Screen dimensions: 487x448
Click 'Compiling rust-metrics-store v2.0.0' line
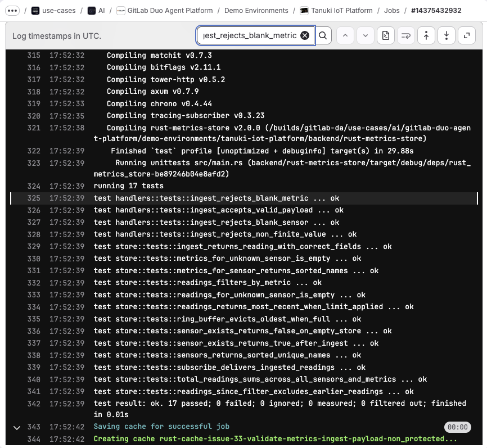click(282, 133)
